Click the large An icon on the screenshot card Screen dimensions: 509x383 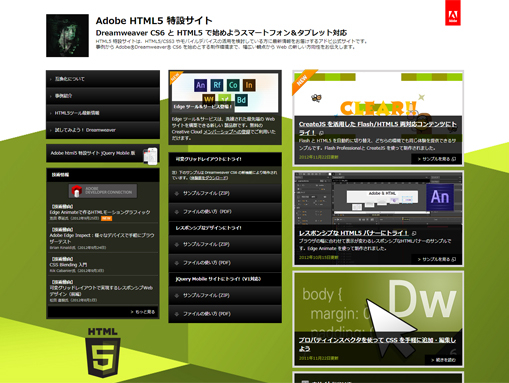[x=440, y=197]
